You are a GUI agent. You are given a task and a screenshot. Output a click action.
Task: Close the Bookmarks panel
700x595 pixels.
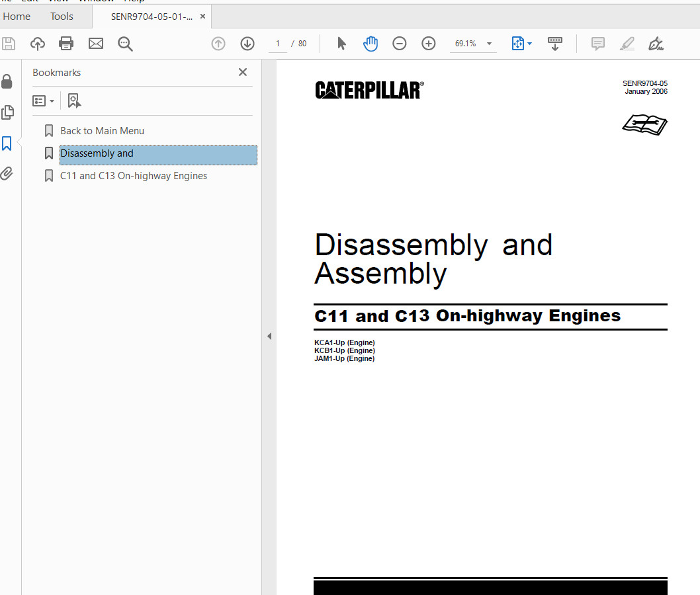pyautogui.click(x=243, y=72)
